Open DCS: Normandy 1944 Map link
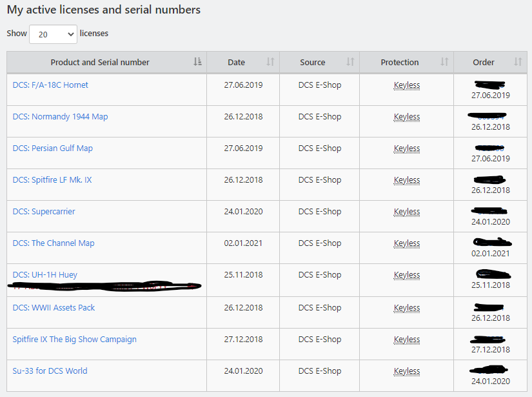532x397 pixels. (x=60, y=116)
